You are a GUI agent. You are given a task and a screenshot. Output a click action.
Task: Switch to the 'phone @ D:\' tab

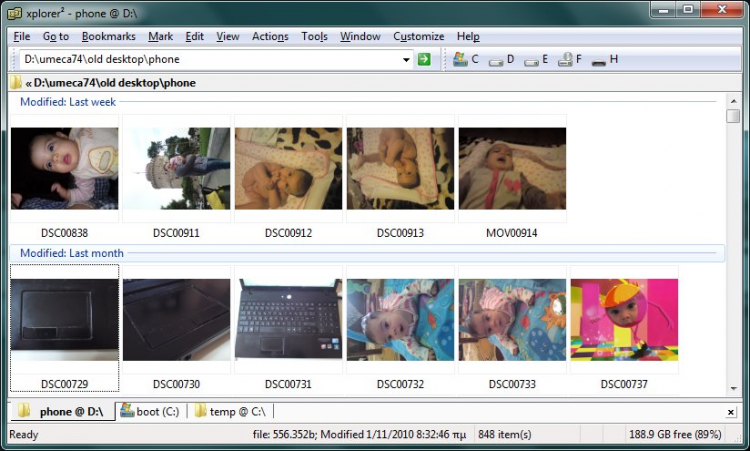[x=62, y=412]
